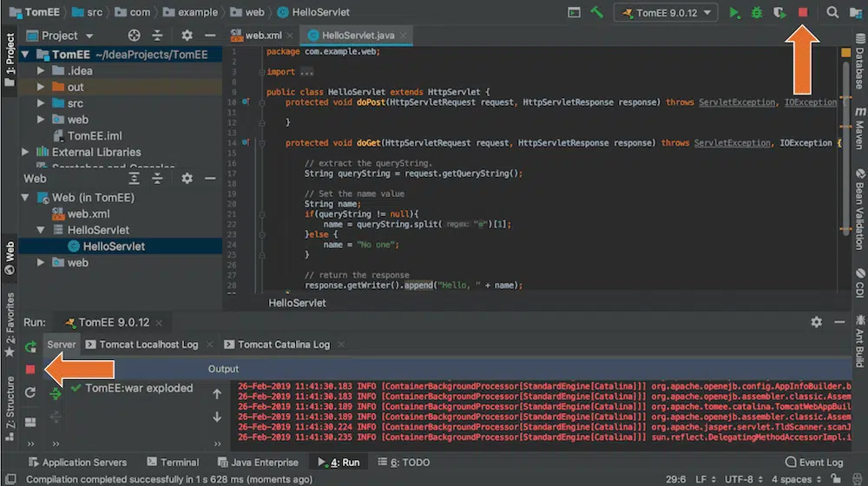Stop the server in Run panel
868x486 pixels.
(30, 370)
